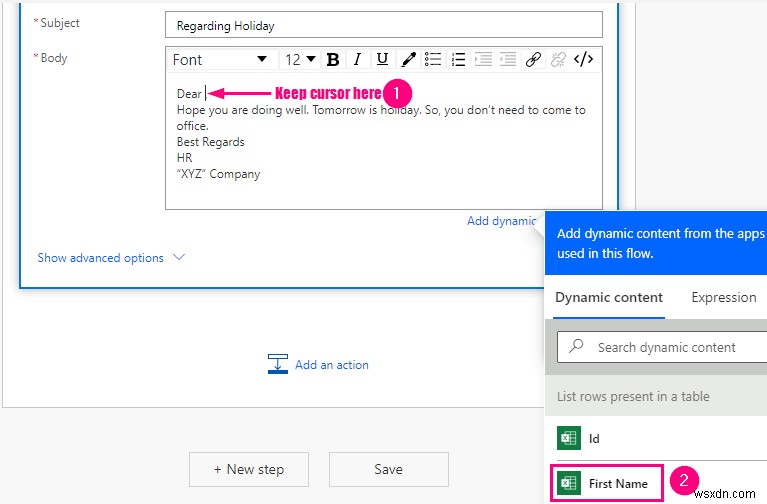The width and height of the screenshot is (767, 504).
Task: Place cursor after Dear in body
Action: click(206, 93)
